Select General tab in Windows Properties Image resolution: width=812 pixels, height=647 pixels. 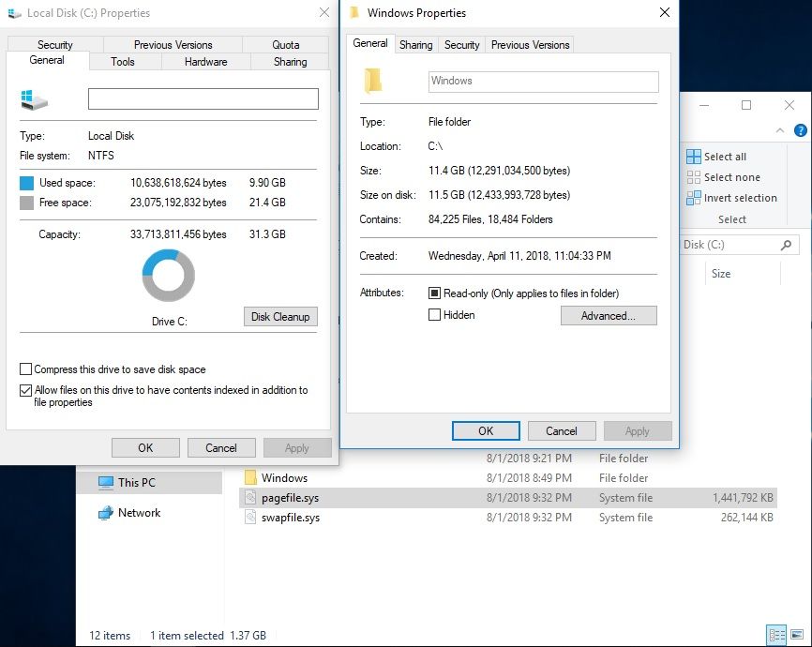[x=370, y=43]
